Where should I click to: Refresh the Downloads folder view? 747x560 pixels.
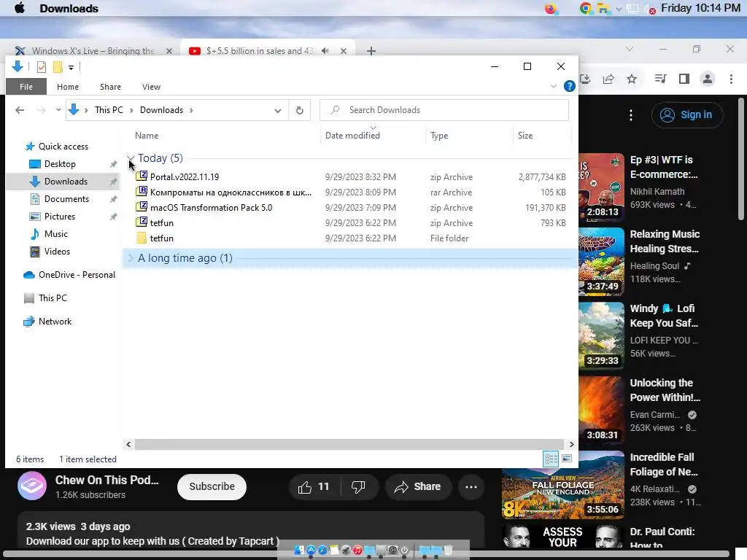pyautogui.click(x=300, y=111)
